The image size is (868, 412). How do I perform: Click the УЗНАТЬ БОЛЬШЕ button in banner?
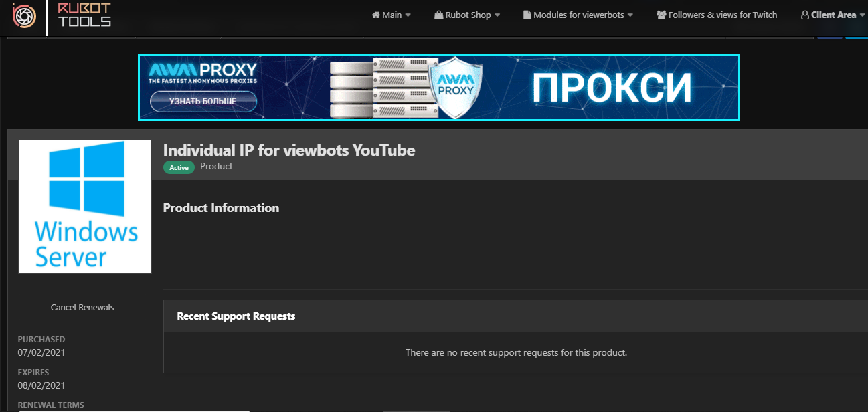pos(203,101)
